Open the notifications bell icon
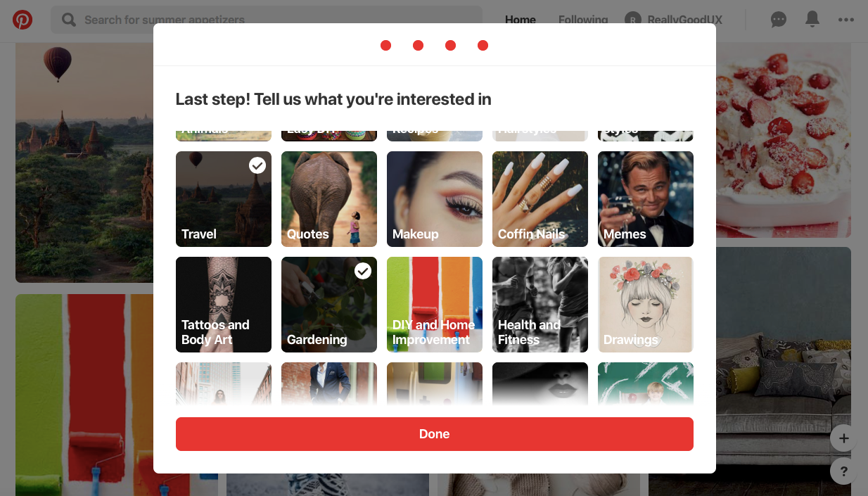Image resolution: width=868 pixels, height=496 pixels. pyautogui.click(x=812, y=19)
